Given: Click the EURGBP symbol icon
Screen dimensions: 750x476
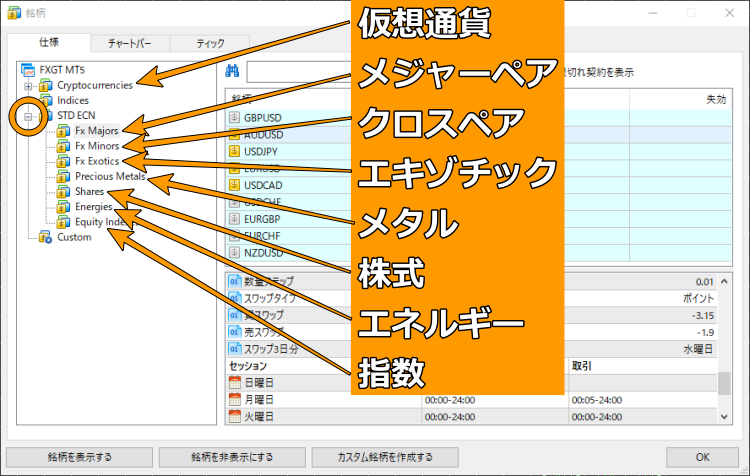Looking at the screenshot, I should pyautogui.click(x=235, y=219).
